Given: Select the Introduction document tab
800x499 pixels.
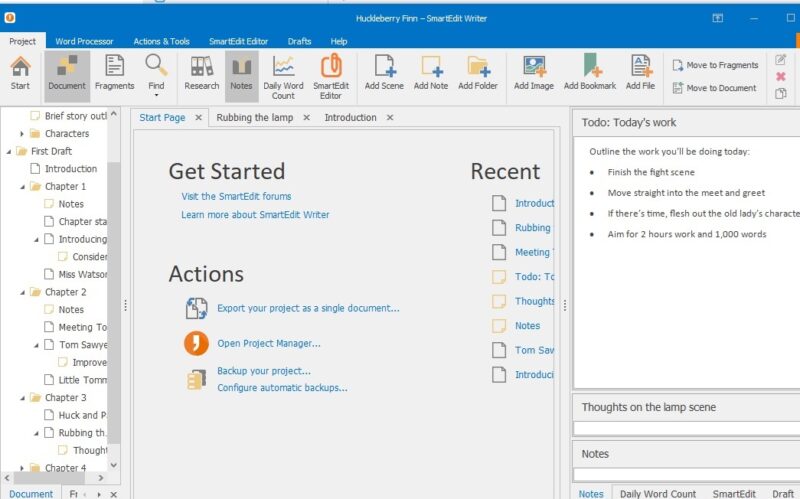Looking at the screenshot, I should point(351,117).
